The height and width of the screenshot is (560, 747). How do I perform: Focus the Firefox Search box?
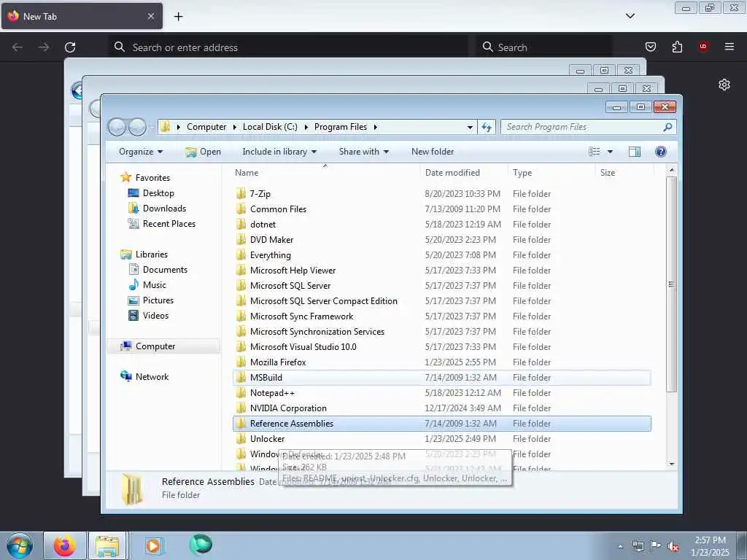point(544,47)
